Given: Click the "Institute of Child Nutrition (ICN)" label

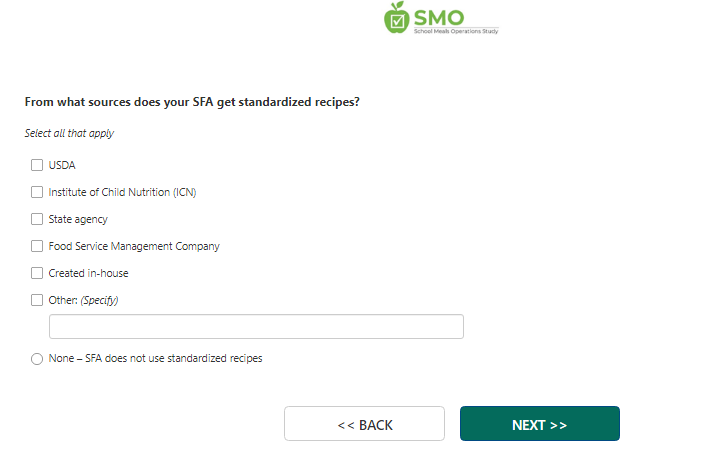Looking at the screenshot, I should point(122,192).
